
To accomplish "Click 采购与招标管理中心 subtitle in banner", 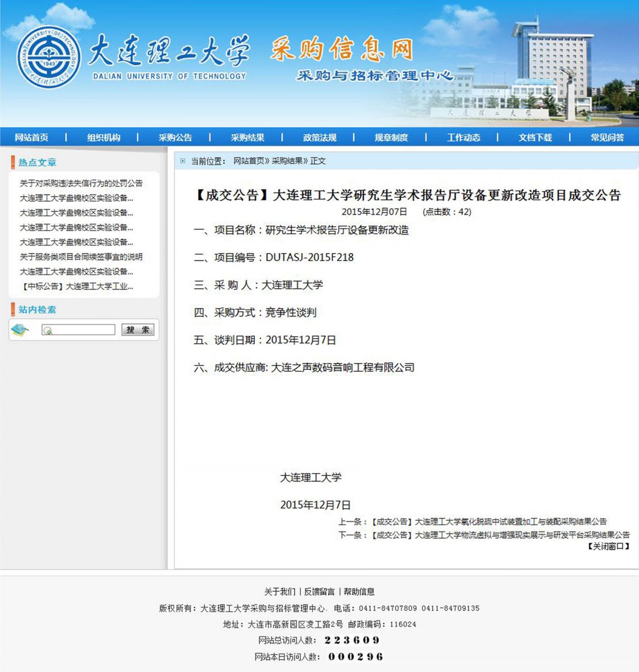I will coord(375,76).
